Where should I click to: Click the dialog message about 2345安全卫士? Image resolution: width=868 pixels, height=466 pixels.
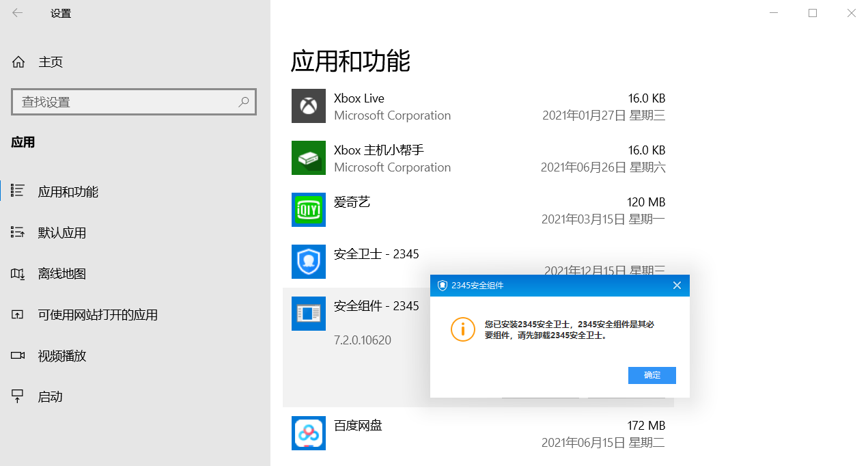tap(570, 330)
